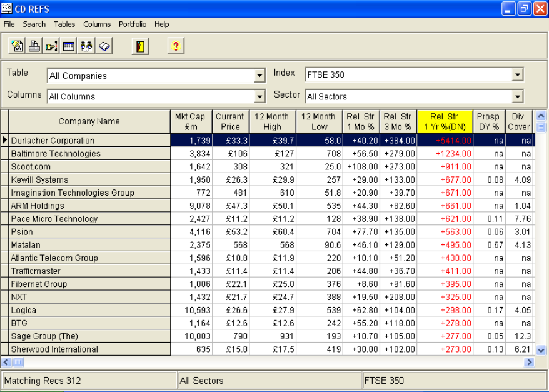Click the horizontal scrollbar right arrow
Screen dimensions: 549x392
(530, 362)
